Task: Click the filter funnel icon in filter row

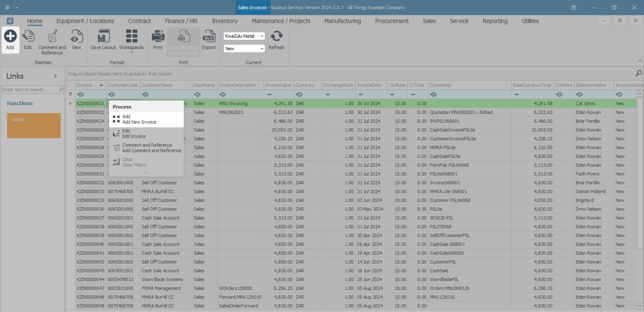Action: pyautogui.click(x=70, y=94)
